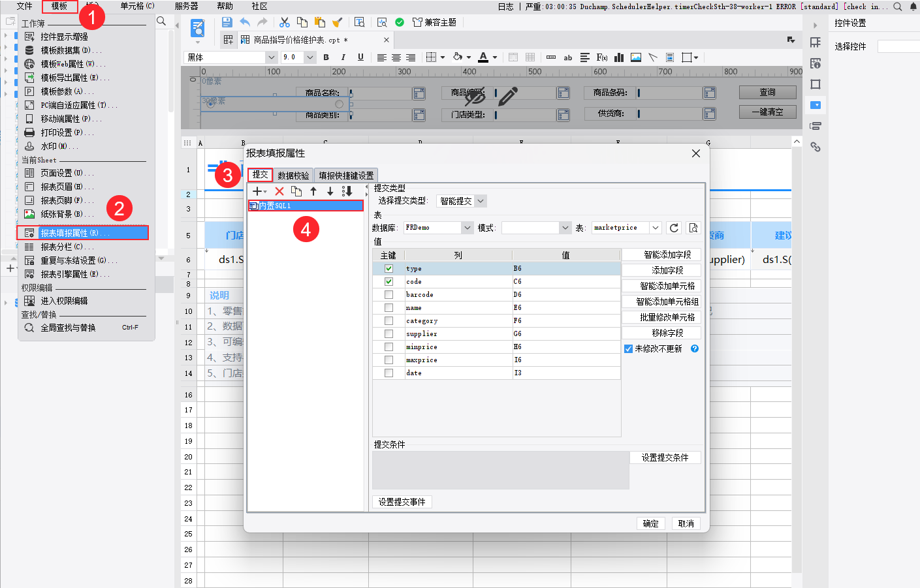
Task: Check primary key for barcode row
Action: [389, 294]
